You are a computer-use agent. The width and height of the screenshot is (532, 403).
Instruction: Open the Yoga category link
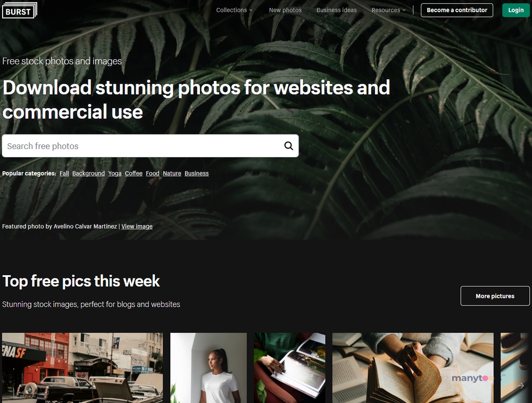pyautogui.click(x=115, y=173)
